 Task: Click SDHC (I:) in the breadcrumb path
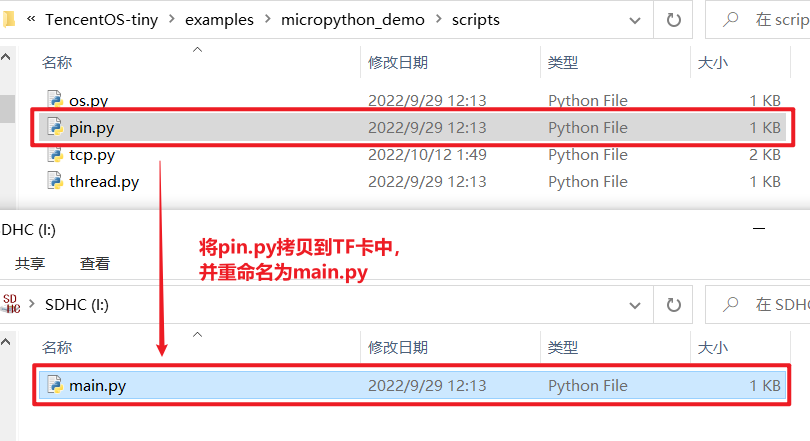point(77,305)
